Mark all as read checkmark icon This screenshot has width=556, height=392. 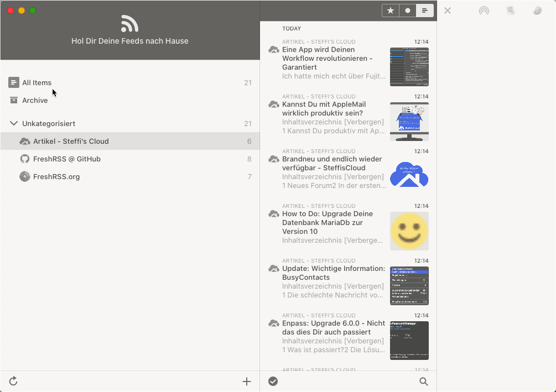pos(273,381)
